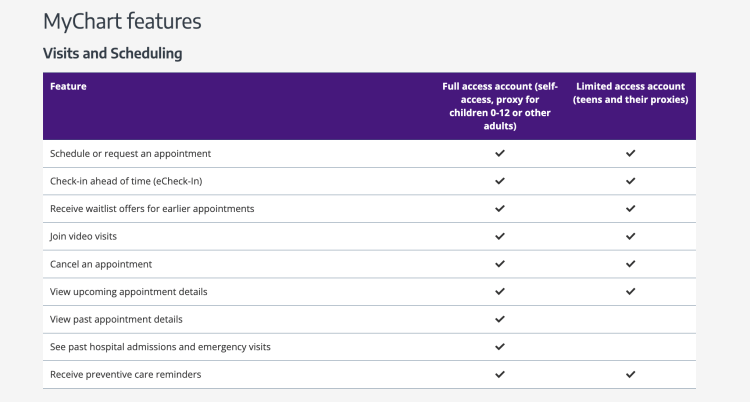This screenshot has height=402, width=750.
Task: Click the Limited access checkmark for upcoming appointment details
Action: point(630,291)
